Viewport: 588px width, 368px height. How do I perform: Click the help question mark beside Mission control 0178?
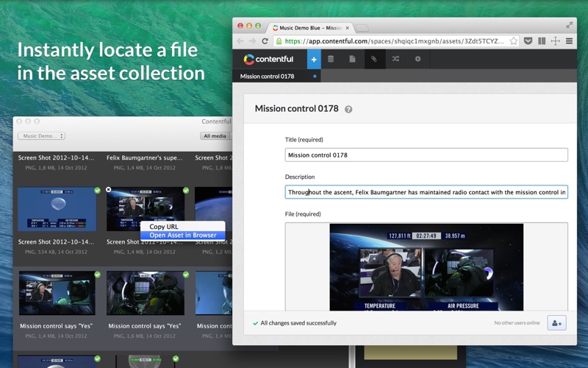pos(348,109)
